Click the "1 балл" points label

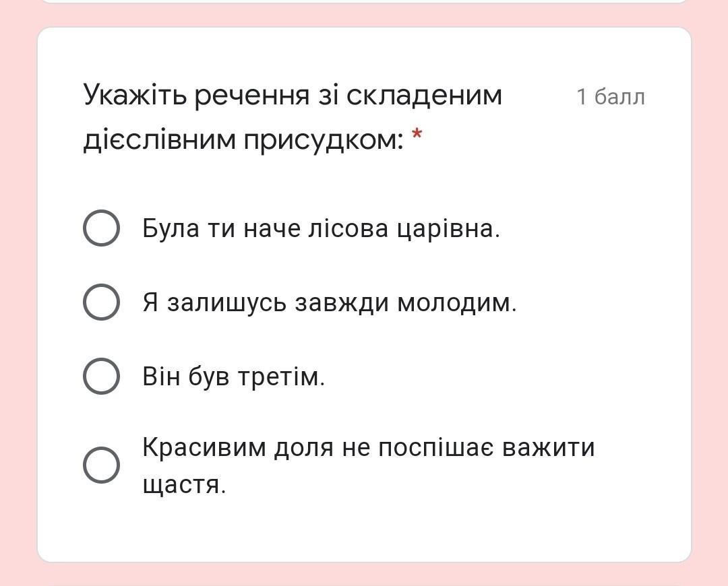pyautogui.click(x=611, y=97)
